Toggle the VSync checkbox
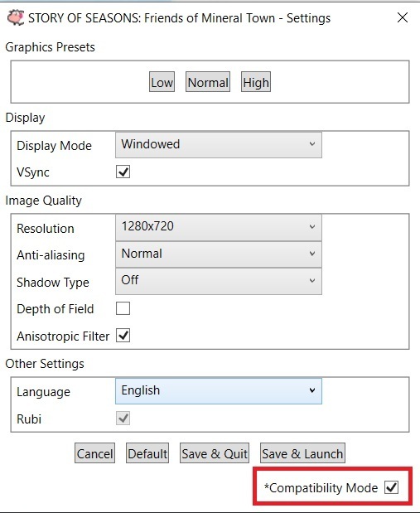420x513 pixels. tap(123, 172)
